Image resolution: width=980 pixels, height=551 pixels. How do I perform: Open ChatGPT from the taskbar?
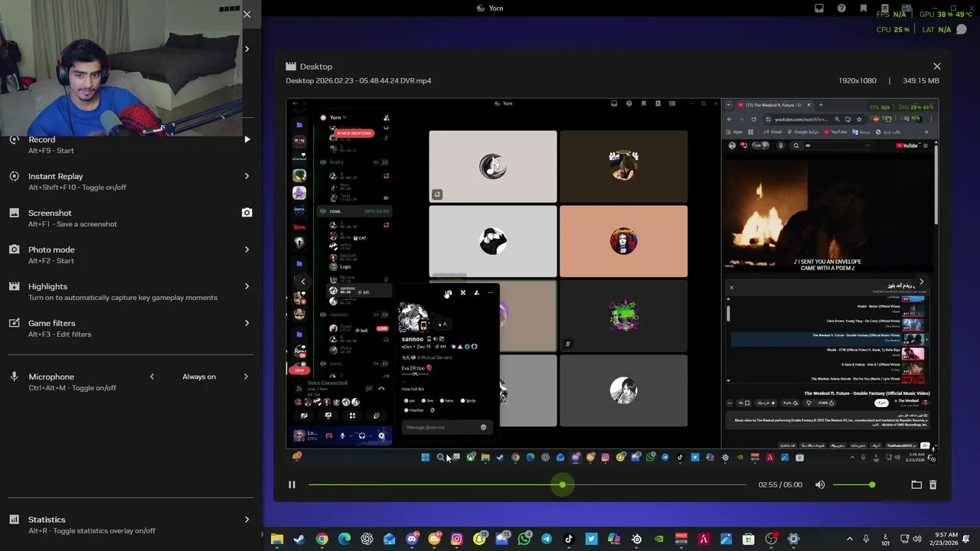(367, 540)
